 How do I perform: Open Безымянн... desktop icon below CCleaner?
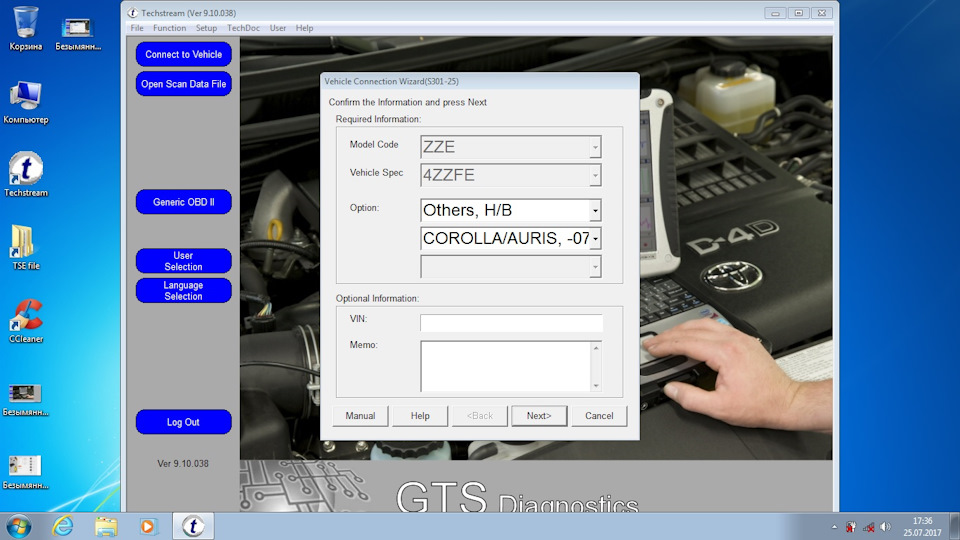point(26,399)
